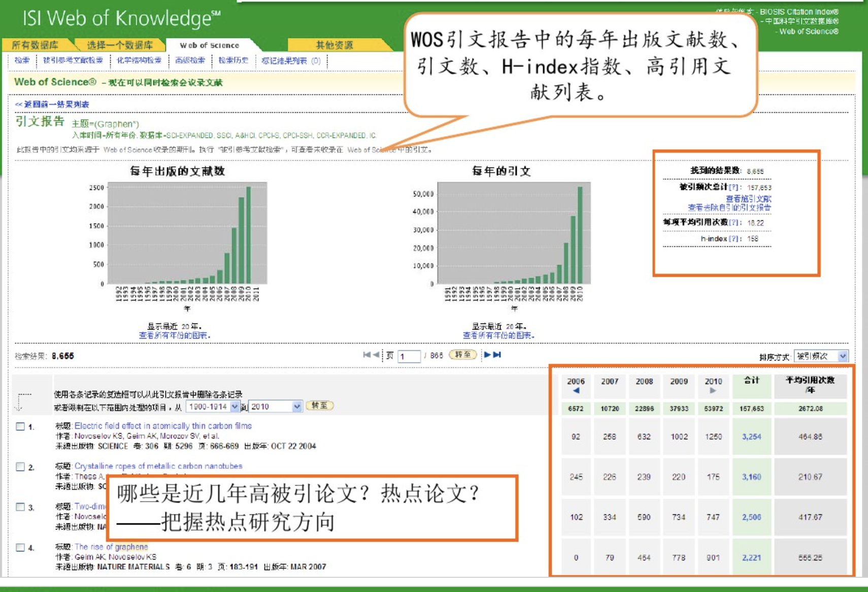The image size is (868, 592).
Task: Open 高级检索 advanced search
Action: [x=190, y=60]
